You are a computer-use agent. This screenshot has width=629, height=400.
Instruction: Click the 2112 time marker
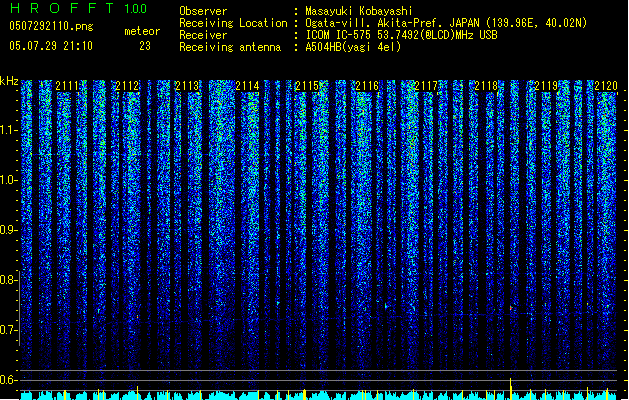(127, 86)
